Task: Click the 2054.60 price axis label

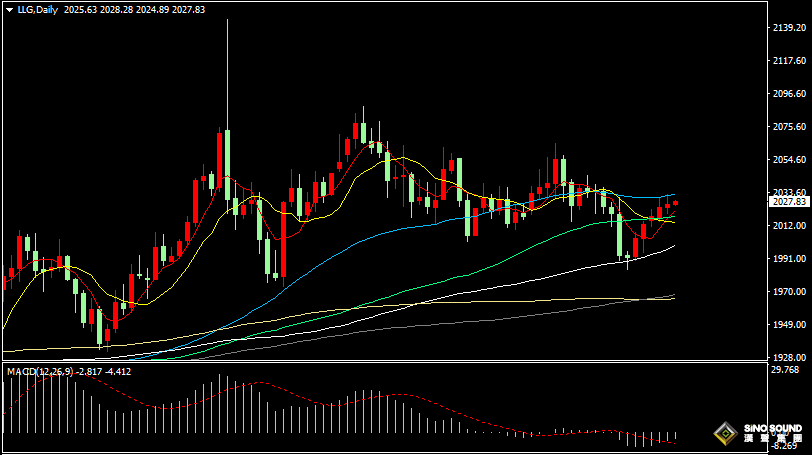Action: 789,160
